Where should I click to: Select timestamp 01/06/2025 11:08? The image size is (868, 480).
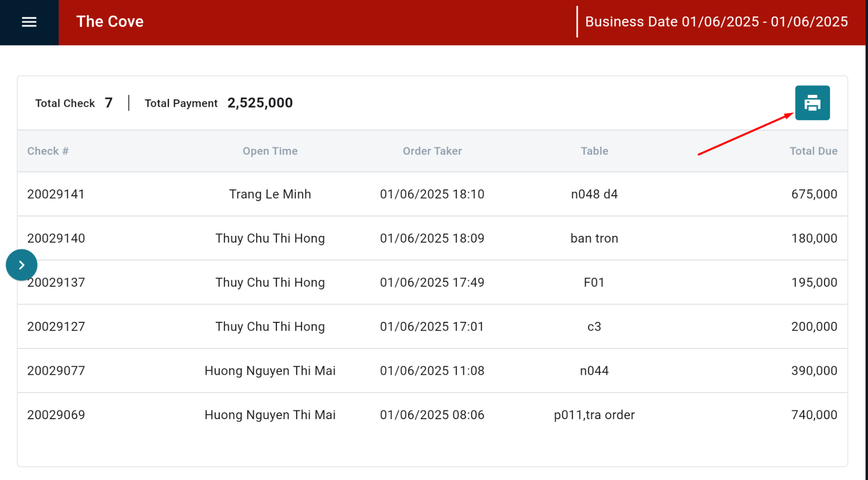coord(432,371)
